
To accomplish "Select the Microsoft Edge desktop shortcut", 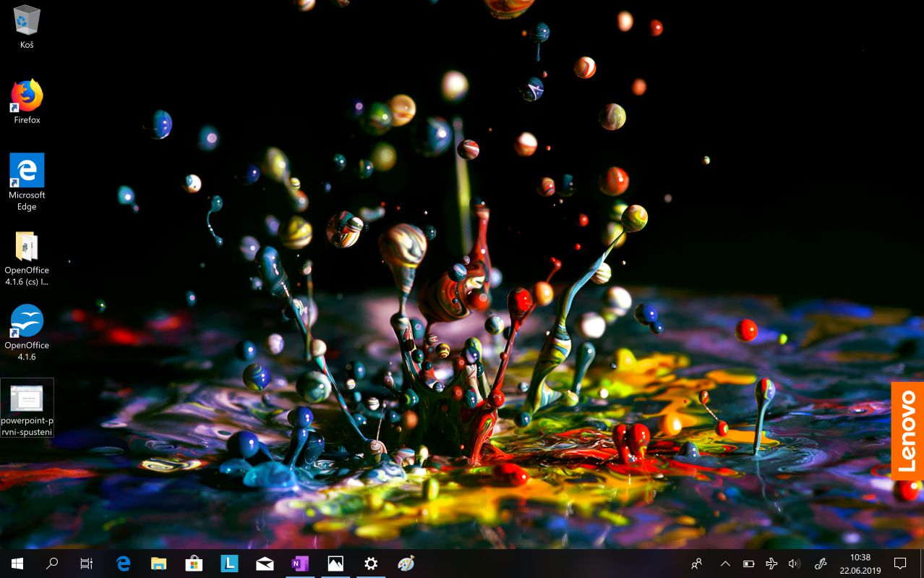I will point(27,182).
